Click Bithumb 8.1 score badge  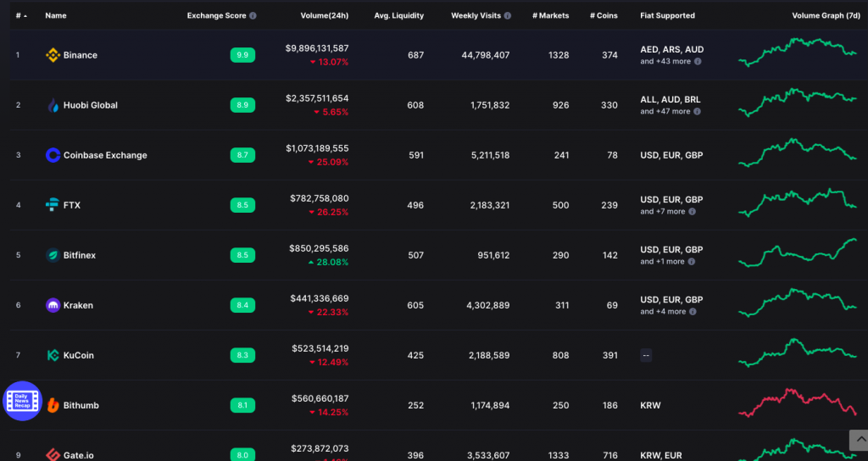click(x=242, y=405)
